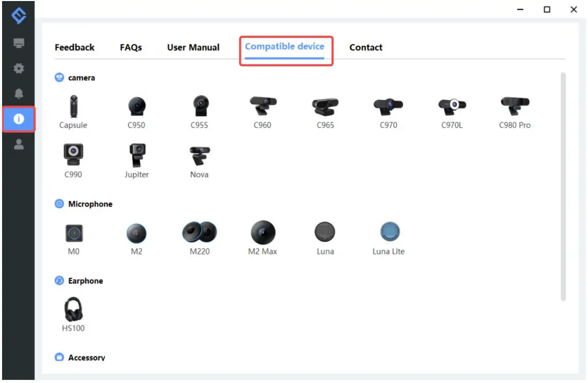Select the C955 camera icon
Screen dimensions: 588x383
[x=201, y=106]
